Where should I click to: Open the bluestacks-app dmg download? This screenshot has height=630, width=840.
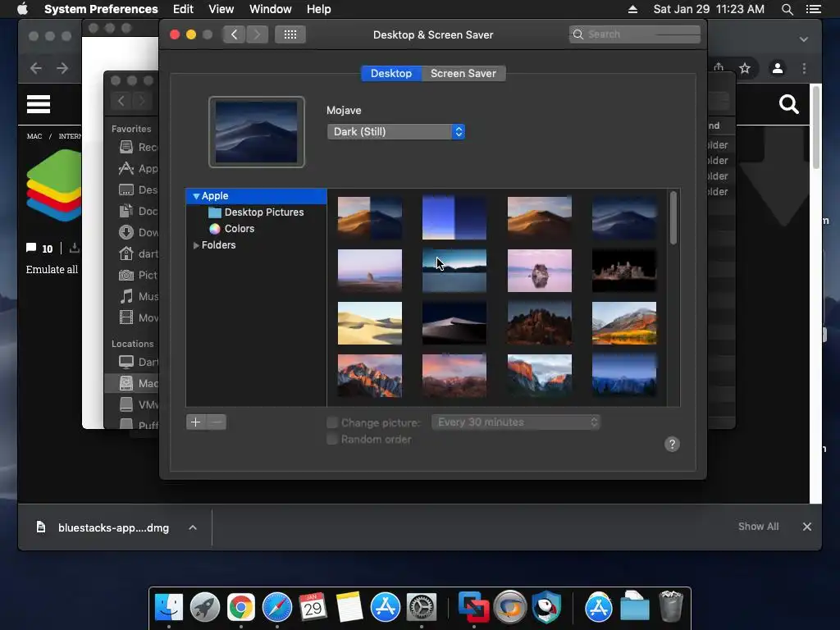click(x=103, y=527)
